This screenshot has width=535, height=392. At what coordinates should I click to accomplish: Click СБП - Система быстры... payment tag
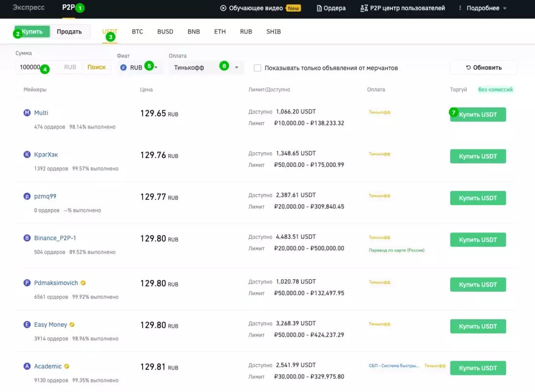pos(394,365)
